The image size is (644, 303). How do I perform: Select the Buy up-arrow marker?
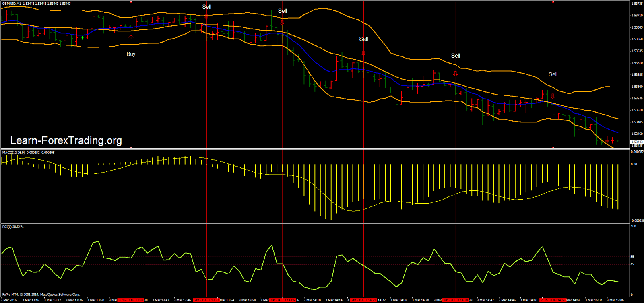click(x=131, y=38)
